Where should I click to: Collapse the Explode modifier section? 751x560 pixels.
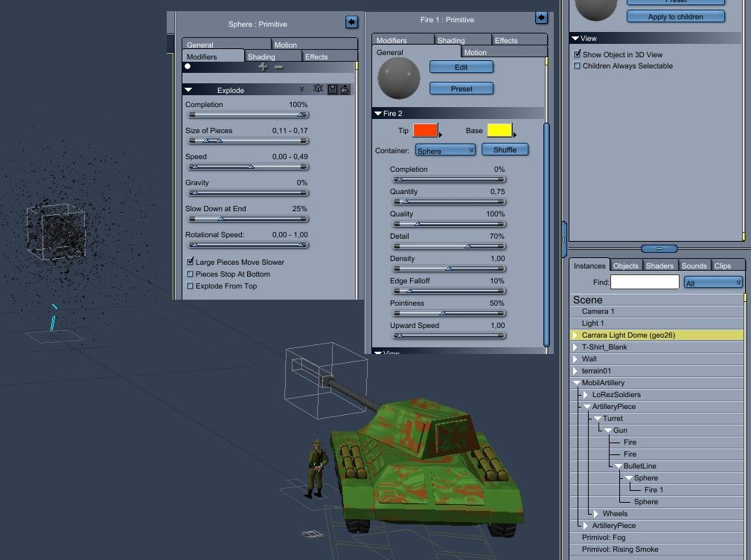188,89
